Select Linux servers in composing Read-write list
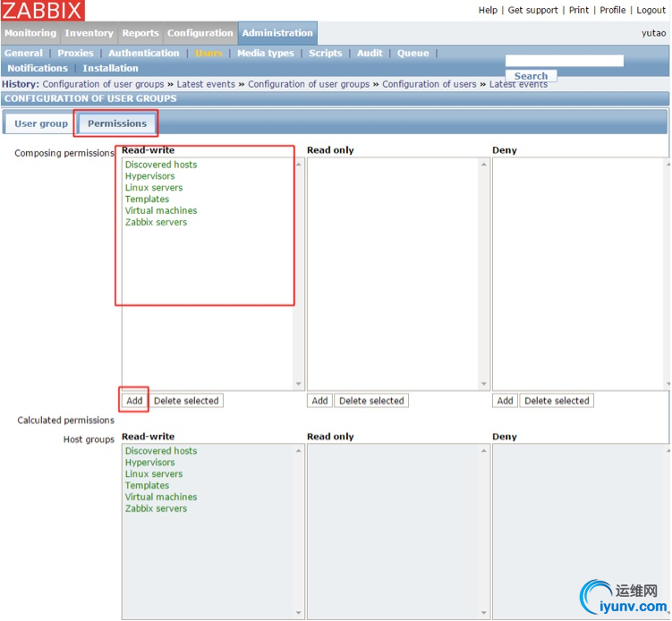Viewport: 672px width, 621px height. [154, 188]
